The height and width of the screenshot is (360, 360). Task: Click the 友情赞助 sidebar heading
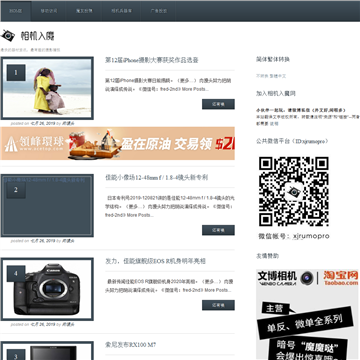click(267, 256)
